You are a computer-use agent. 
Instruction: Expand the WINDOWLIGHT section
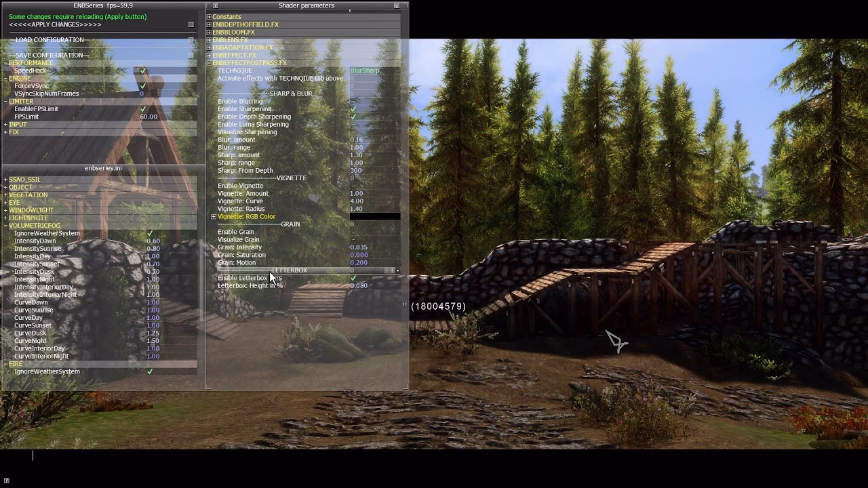tap(6, 210)
